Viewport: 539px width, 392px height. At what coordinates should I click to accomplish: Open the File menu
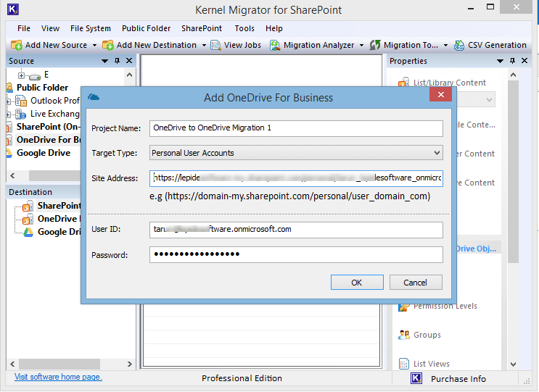tap(24, 28)
